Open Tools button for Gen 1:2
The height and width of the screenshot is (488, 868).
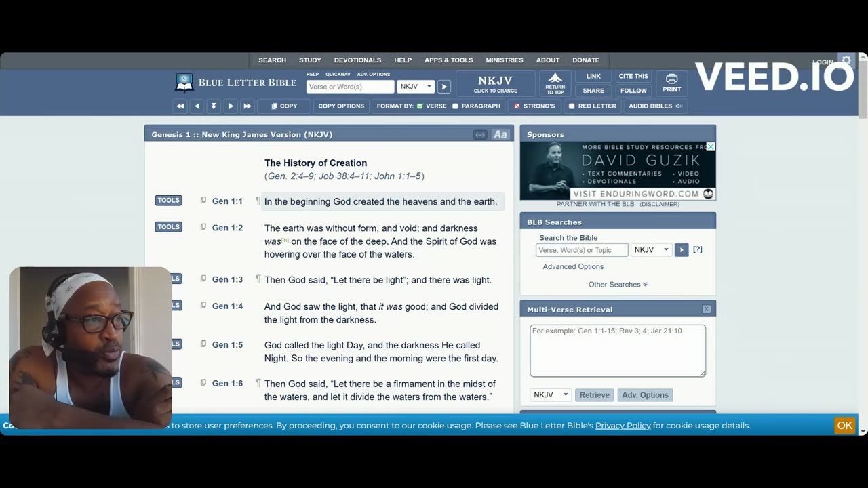click(x=168, y=227)
